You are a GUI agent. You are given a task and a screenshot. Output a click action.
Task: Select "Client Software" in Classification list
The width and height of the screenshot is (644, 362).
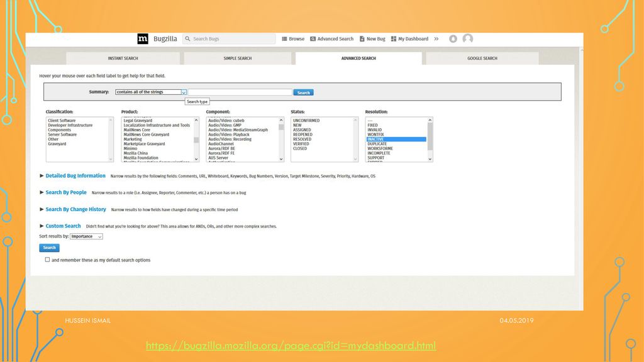[62, 121]
